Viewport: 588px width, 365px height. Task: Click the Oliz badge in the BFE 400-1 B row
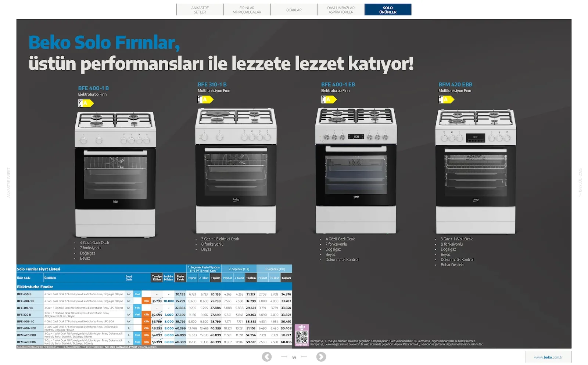tap(147, 301)
